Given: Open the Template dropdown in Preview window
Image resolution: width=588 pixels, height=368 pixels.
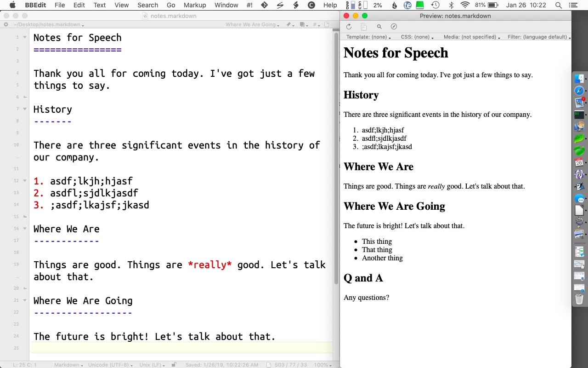Looking at the screenshot, I should click(x=368, y=37).
